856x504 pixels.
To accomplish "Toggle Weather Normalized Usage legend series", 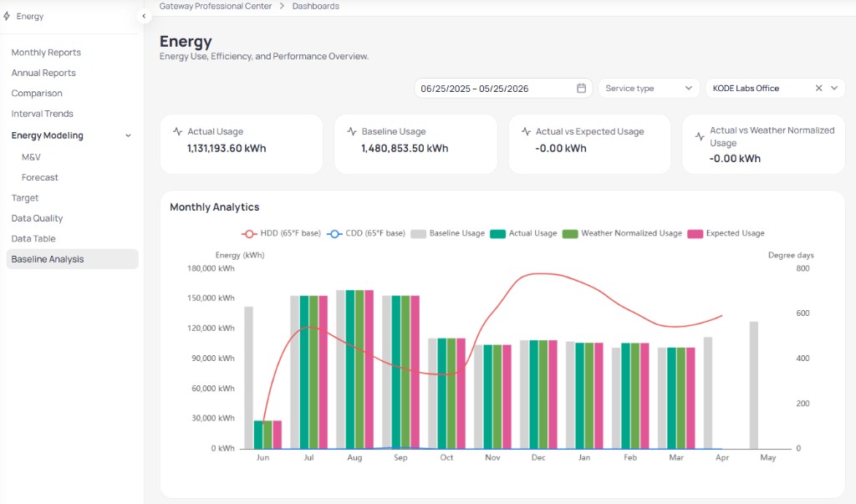I will pyautogui.click(x=622, y=233).
